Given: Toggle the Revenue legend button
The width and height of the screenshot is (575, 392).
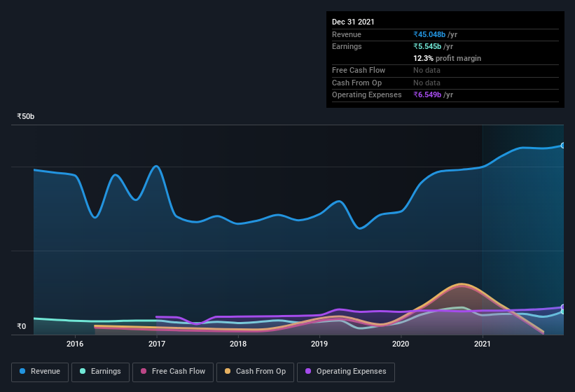Looking at the screenshot, I should [40, 372].
